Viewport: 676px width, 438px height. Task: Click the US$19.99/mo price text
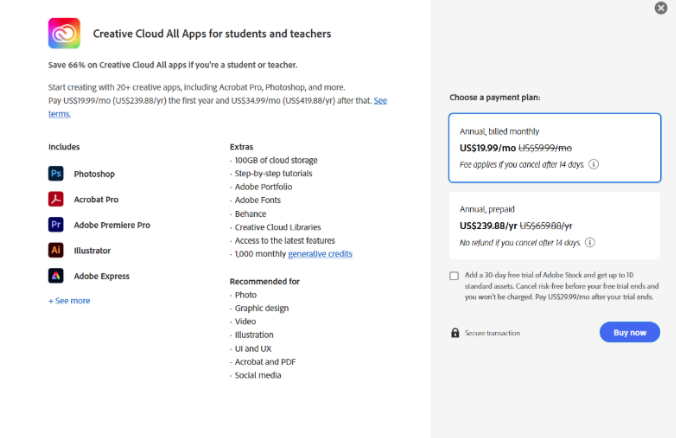point(488,148)
